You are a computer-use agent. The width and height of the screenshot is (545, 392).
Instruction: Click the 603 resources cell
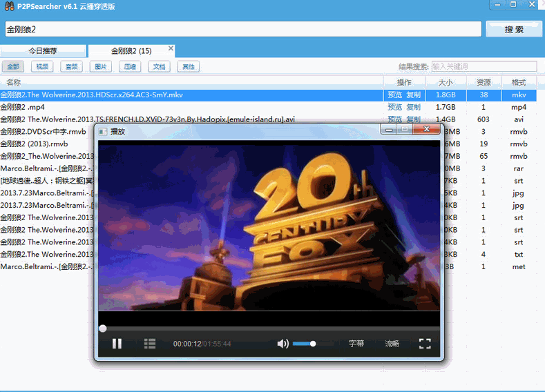(483, 119)
